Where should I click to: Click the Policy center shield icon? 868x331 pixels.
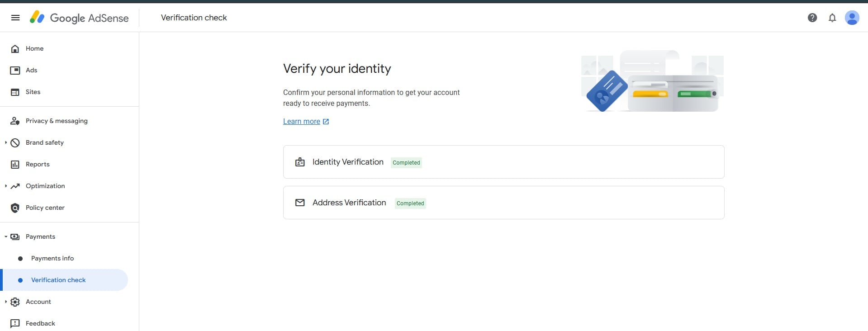point(15,208)
